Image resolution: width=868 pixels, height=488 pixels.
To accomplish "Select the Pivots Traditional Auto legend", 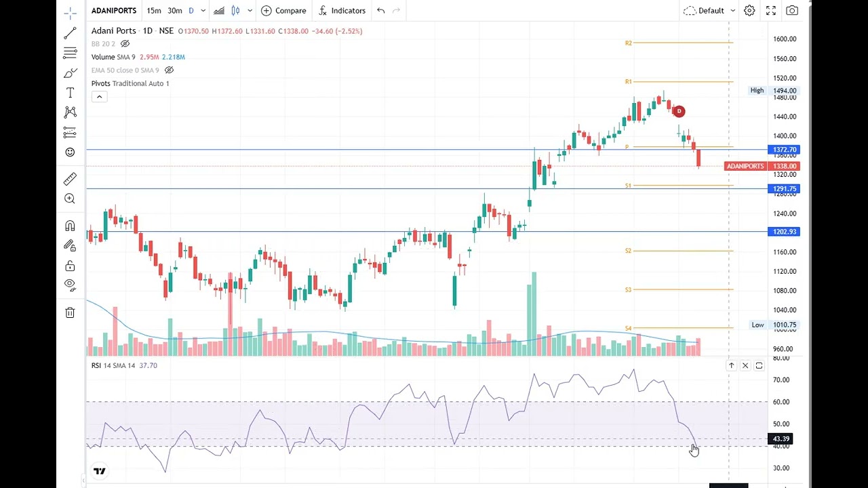I will tap(130, 83).
